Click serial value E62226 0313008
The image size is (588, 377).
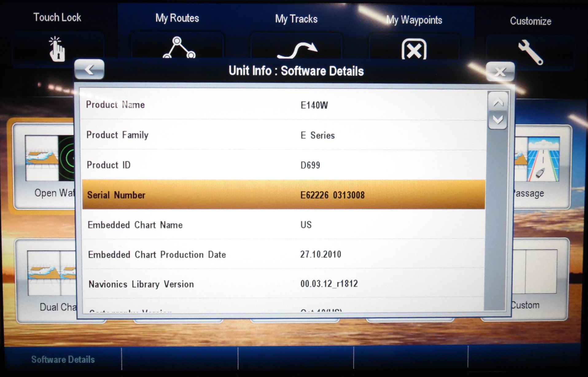click(333, 195)
